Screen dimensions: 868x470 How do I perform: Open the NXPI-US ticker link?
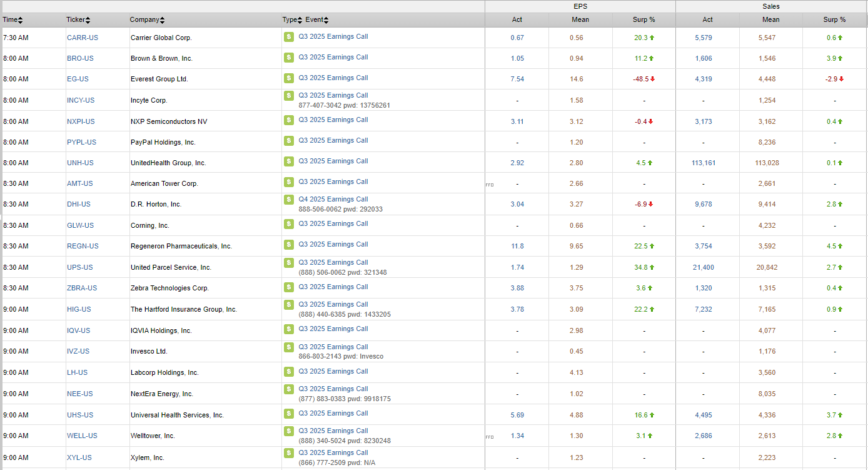pos(80,121)
